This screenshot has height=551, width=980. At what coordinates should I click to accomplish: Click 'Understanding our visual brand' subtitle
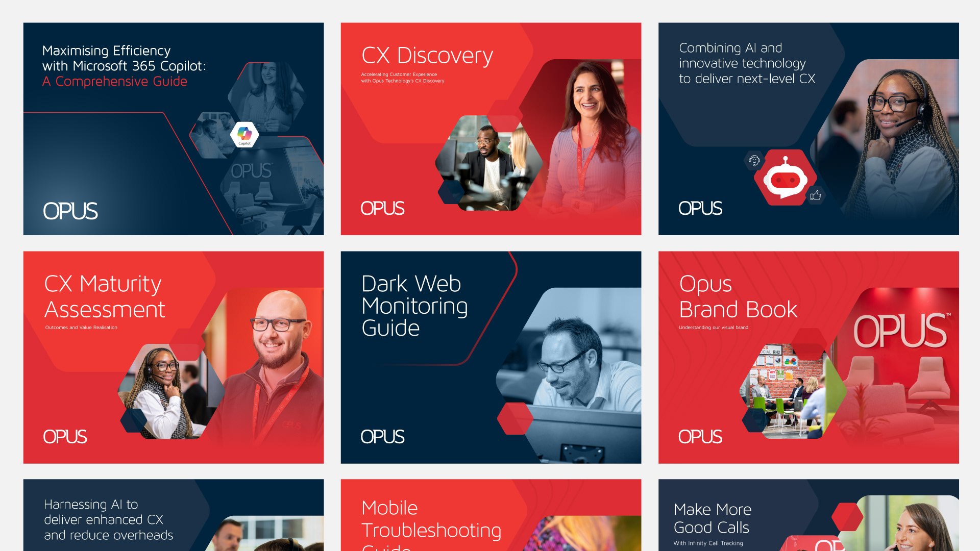point(714,328)
